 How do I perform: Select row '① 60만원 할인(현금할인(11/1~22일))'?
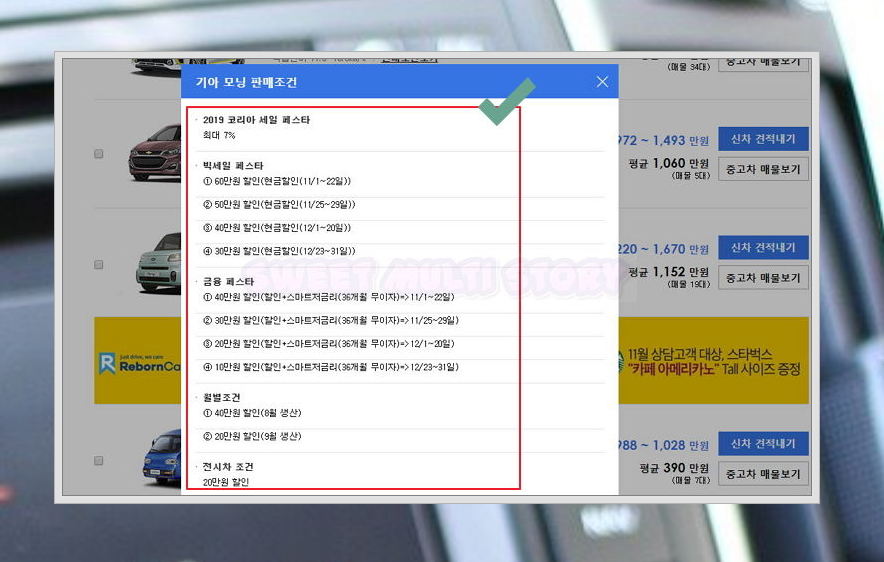(x=277, y=181)
